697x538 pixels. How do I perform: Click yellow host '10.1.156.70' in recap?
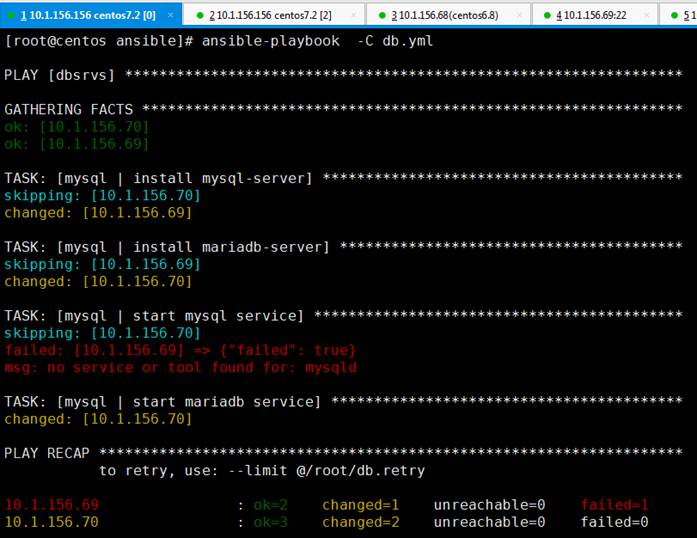click(x=52, y=522)
